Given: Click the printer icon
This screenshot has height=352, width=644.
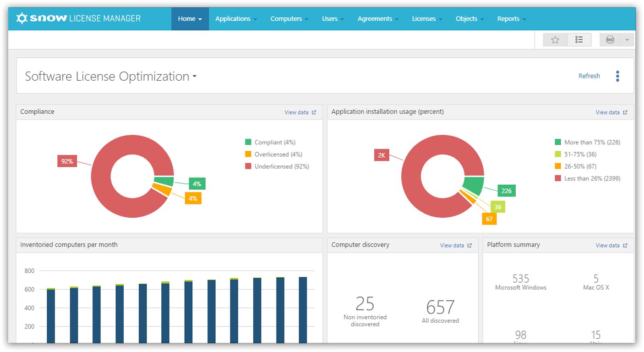Looking at the screenshot, I should 610,40.
